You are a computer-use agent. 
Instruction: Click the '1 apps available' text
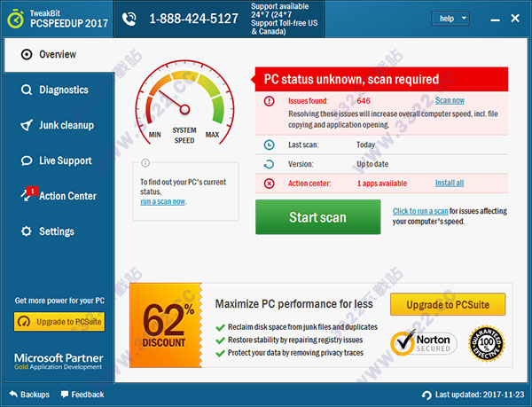click(382, 184)
